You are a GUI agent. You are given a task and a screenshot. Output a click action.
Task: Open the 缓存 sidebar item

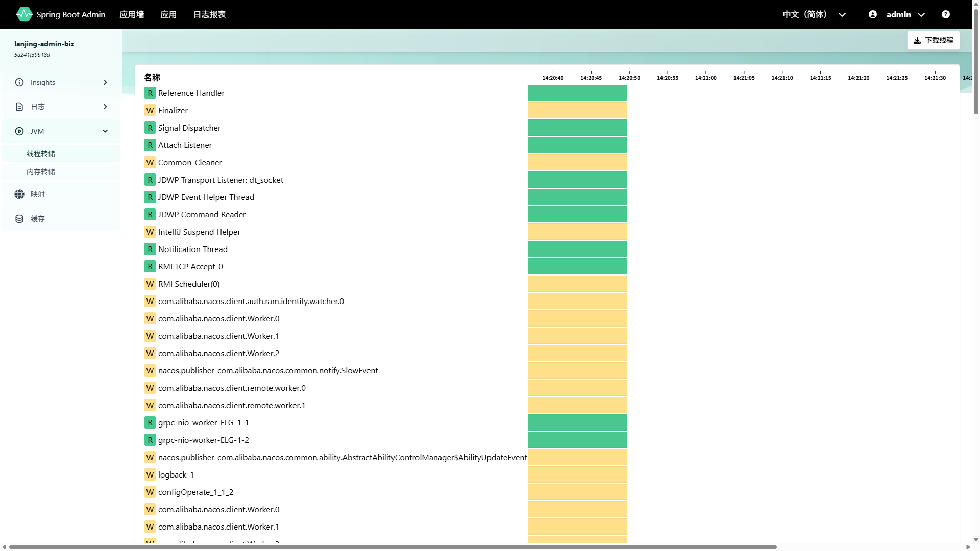tap(61, 219)
